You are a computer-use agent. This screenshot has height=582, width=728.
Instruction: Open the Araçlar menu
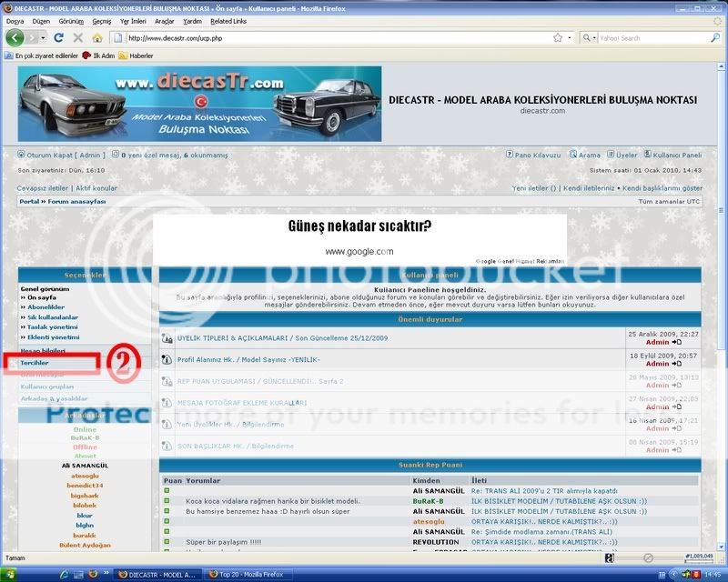click(x=165, y=21)
